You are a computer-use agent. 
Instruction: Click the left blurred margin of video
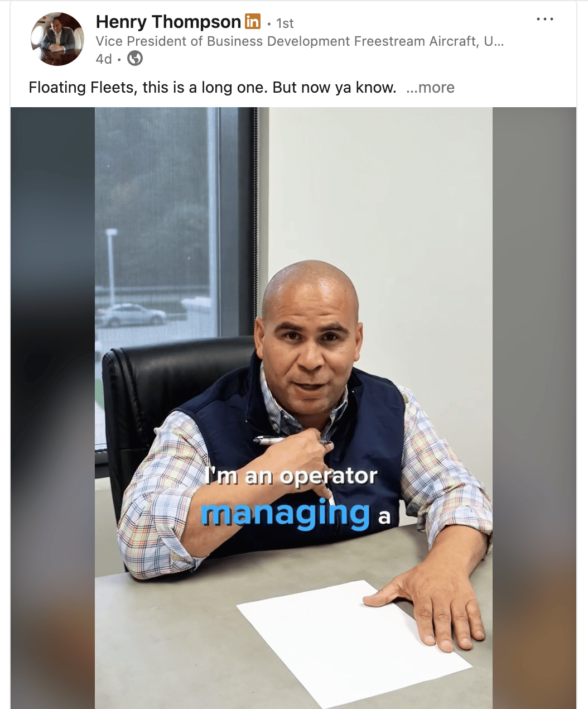point(53,408)
